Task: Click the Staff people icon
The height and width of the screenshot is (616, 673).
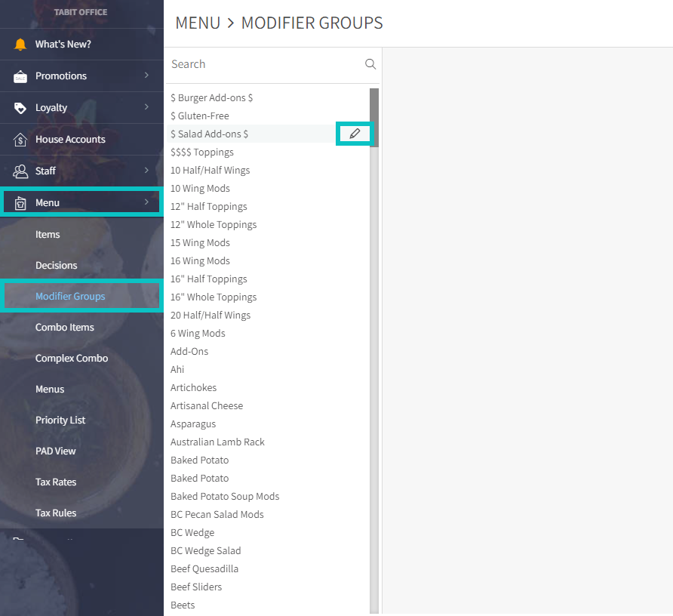Action: pyautogui.click(x=20, y=171)
